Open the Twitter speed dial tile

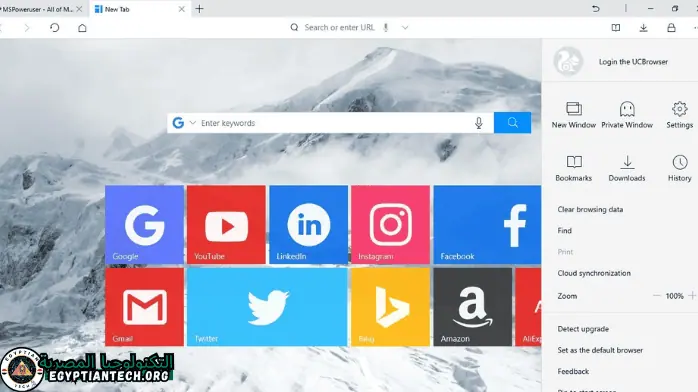click(x=267, y=307)
